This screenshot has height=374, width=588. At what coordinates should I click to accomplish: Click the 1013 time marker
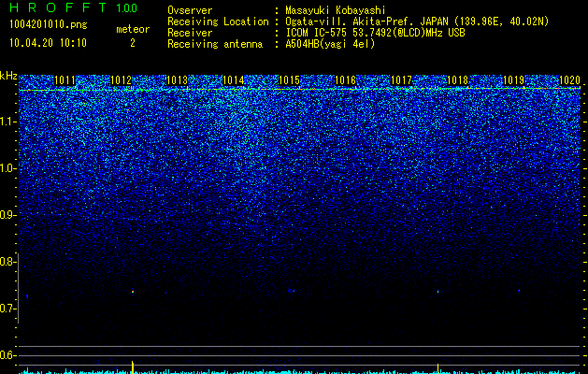pos(177,80)
